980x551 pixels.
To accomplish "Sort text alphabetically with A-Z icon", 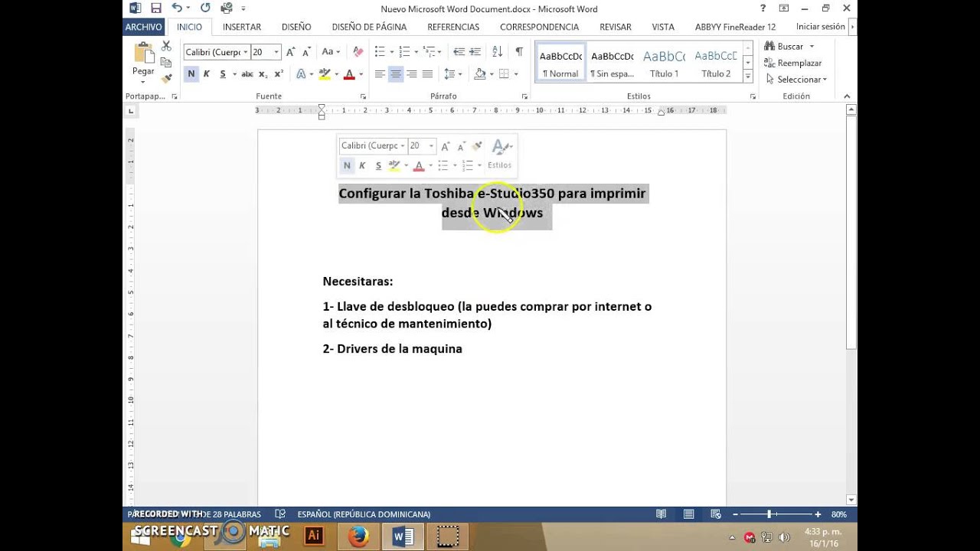I will 497,52.
